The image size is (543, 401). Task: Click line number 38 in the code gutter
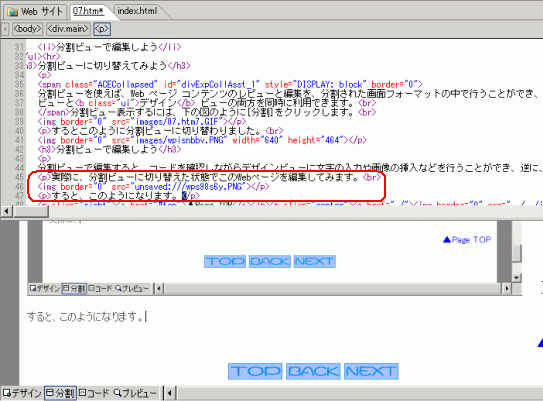click(19, 112)
